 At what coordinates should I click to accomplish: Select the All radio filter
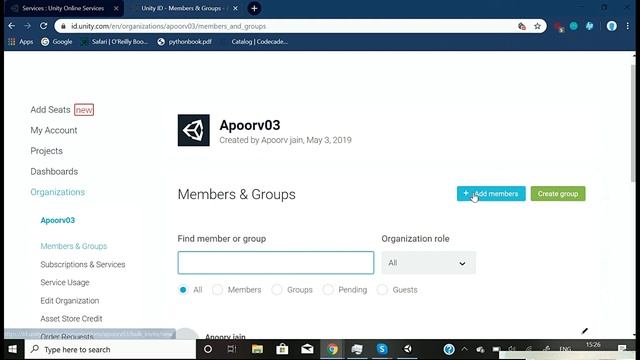pyautogui.click(x=183, y=290)
